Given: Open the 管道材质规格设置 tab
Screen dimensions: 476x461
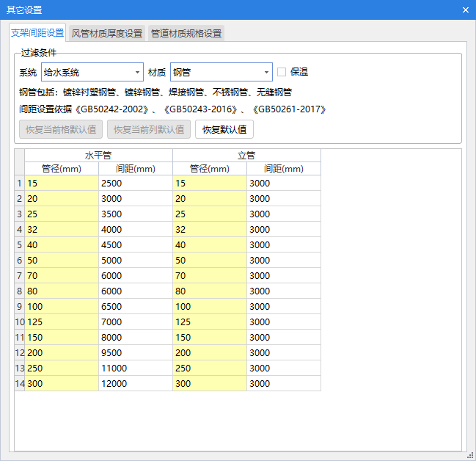Looking at the screenshot, I should tap(186, 33).
